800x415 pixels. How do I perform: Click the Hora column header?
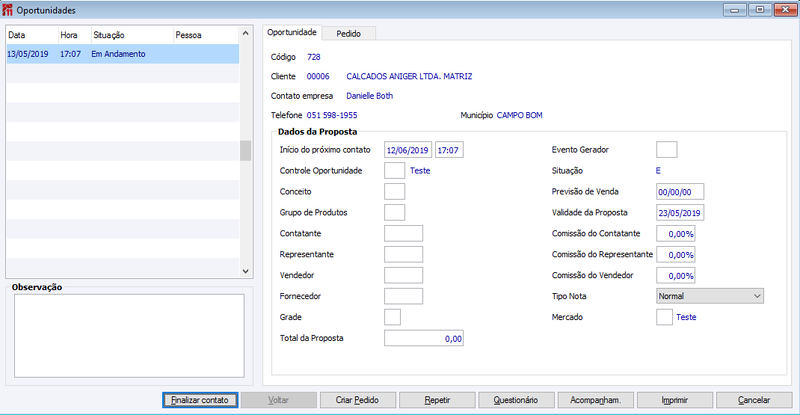tap(74, 35)
